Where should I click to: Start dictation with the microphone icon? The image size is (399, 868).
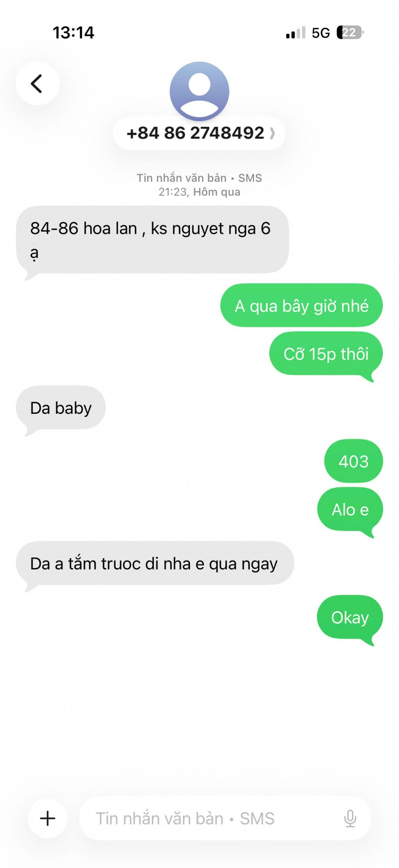[350, 819]
